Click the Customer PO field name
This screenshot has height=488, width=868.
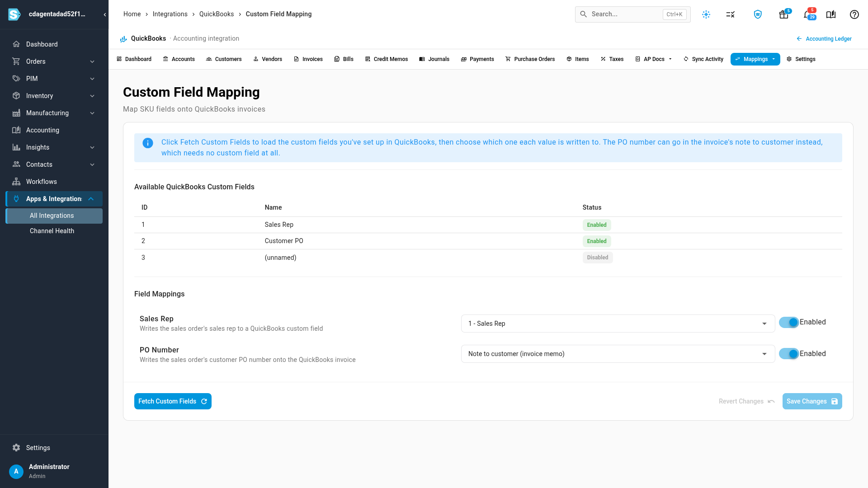pyautogui.click(x=284, y=241)
